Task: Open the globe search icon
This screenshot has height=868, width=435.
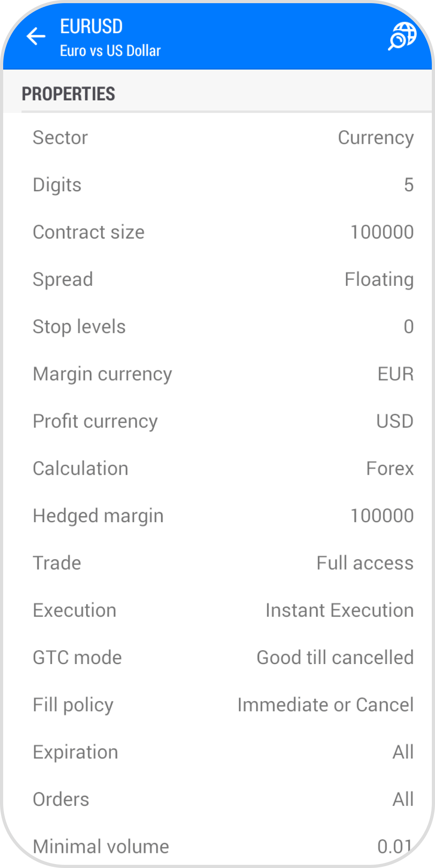Action: (x=402, y=36)
